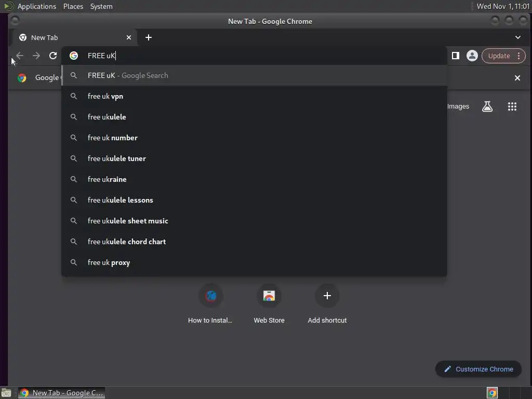Screen dimensions: 532x399
Task: Click the show desktop icon in bottom panel
Action: pyautogui.click(x=6, y=393)
